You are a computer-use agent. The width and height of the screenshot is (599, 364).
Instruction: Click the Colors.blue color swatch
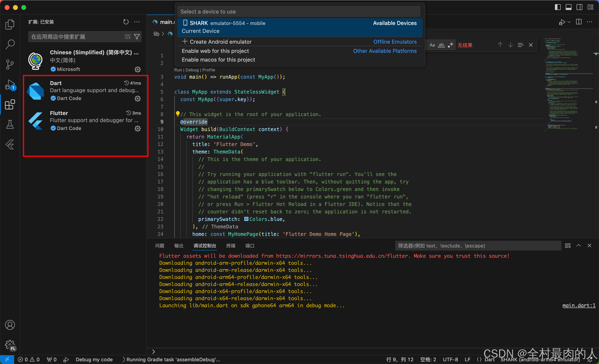pos(246,219)
